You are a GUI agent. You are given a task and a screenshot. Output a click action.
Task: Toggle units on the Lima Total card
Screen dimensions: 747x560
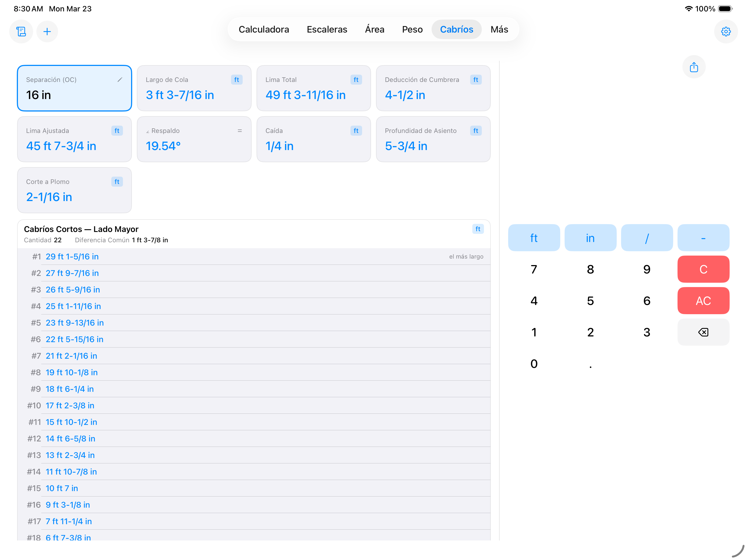(356, 80)
